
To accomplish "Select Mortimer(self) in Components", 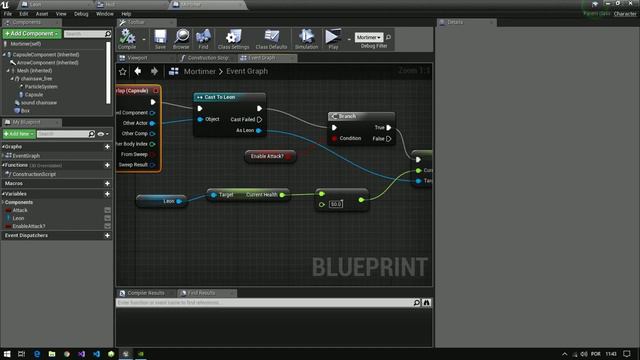I will [x=25, y=44].
